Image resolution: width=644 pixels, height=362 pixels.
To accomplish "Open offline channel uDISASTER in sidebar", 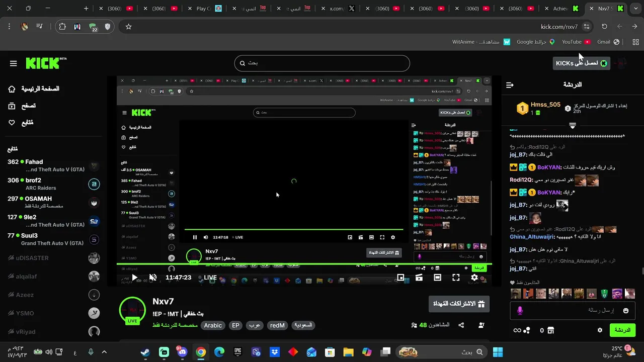I will point(53,258).
